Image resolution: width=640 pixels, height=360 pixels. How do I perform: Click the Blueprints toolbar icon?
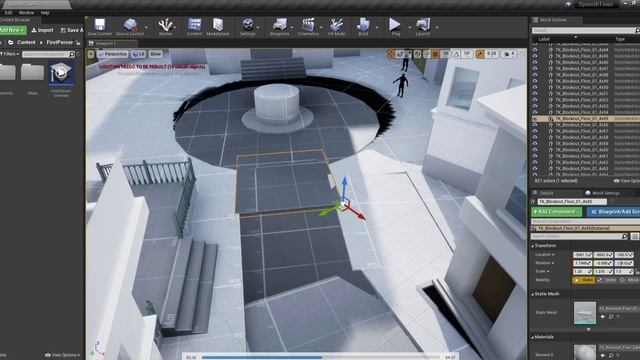(x=280, y=27)
